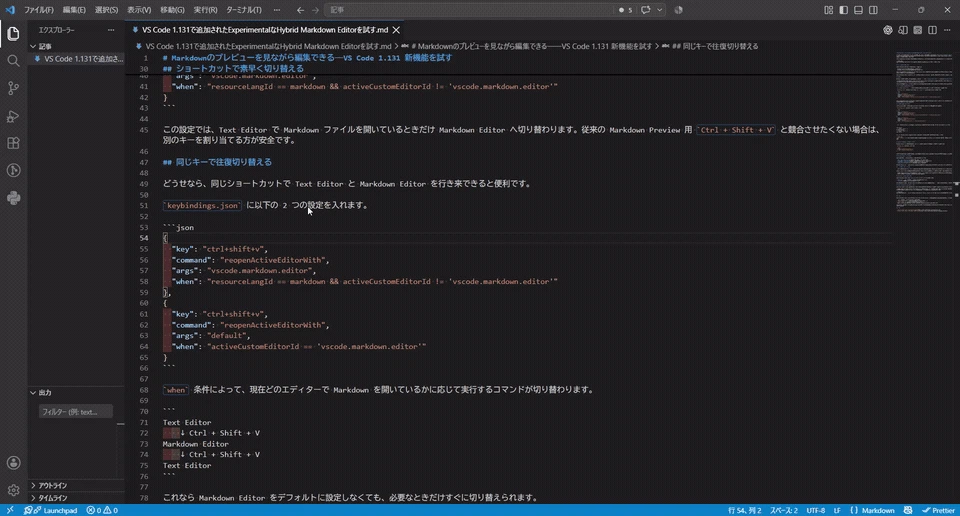Screen dimensions: 960x516
Task: Expand the アウトライン section
Action: click(x=76, y=485)
